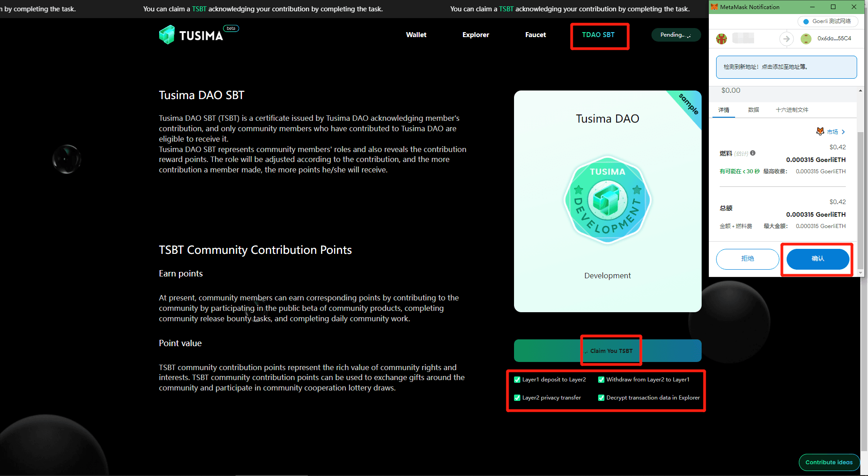Click the Earn points subheading
868x476 pixels.
click(x=181, y=273)
